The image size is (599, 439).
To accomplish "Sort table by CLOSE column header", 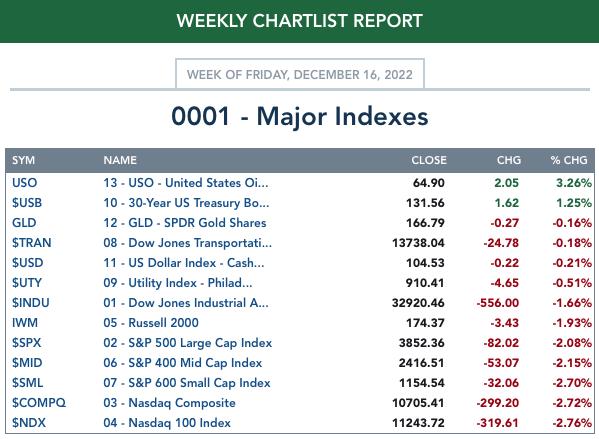I will (x=429, y=160).
